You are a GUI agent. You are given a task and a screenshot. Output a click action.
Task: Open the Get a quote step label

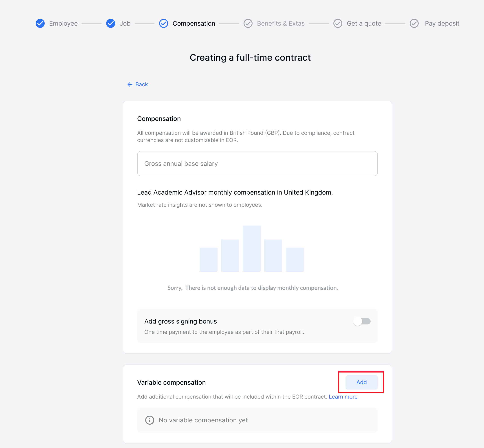coord(364,23)
